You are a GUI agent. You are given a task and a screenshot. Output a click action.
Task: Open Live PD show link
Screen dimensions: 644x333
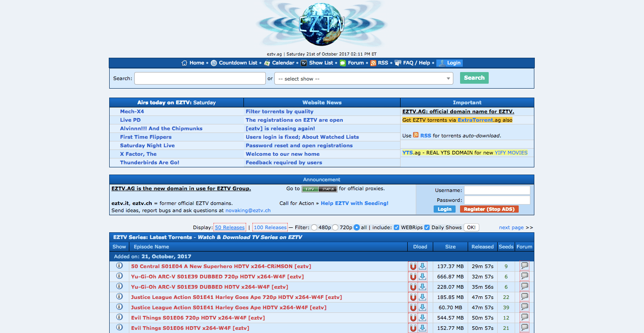(130, 120)
